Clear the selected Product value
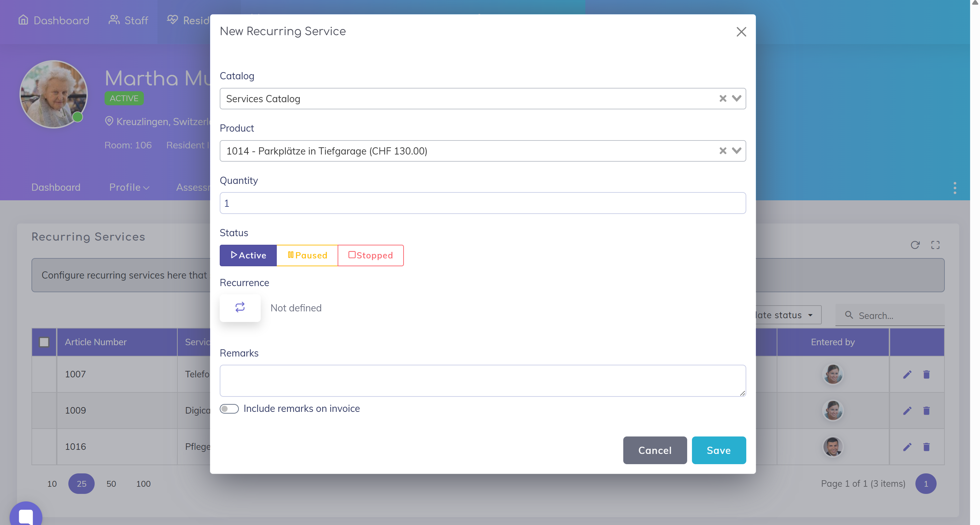The height and width of the screenshot is (525, 980). (x=722, y=151)
